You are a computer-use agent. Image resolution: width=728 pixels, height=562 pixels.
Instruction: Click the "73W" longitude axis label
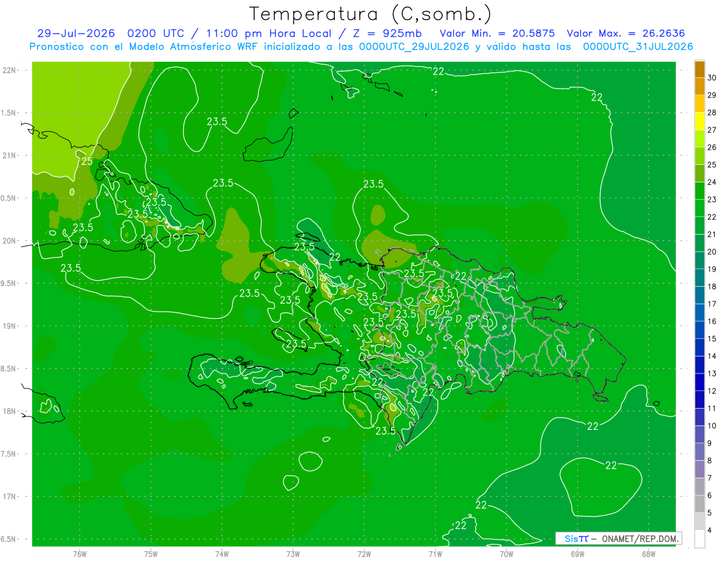pyautogui.click(x=293, y=554)
